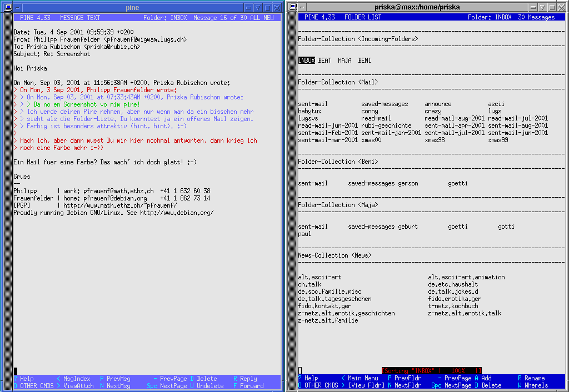Open the rubi-geschichte folder
Image resolution: width=569 pixels, height=392 pixels.
click(x=386, y=125)
